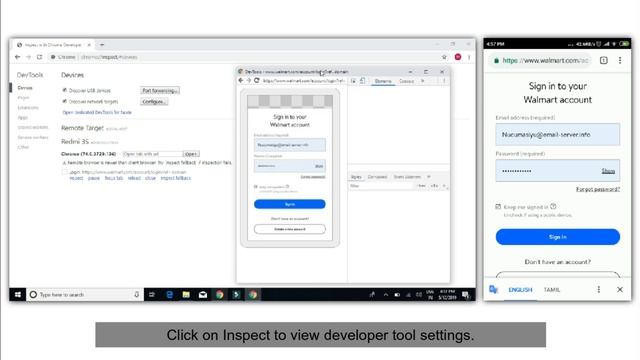The image size is (640, 360).
Task: Toggle Discover USB devices checkbox
Action: [x=64, y=90]
